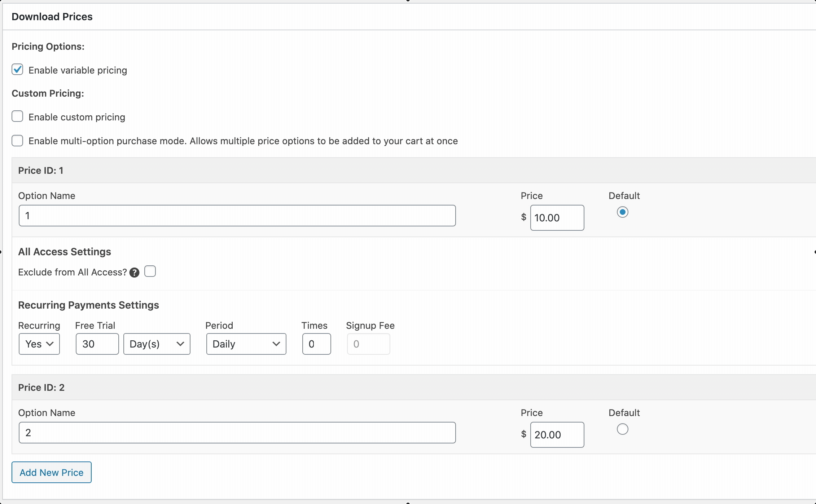This screenshot has height=504, width=816.
Task: Click the 10.00 price input field
Action: (x=557, y=218)
